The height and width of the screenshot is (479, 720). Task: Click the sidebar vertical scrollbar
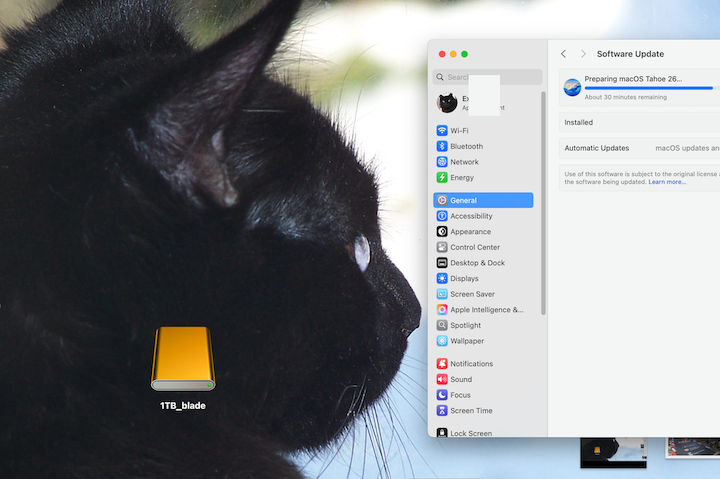tap(543, 203)
